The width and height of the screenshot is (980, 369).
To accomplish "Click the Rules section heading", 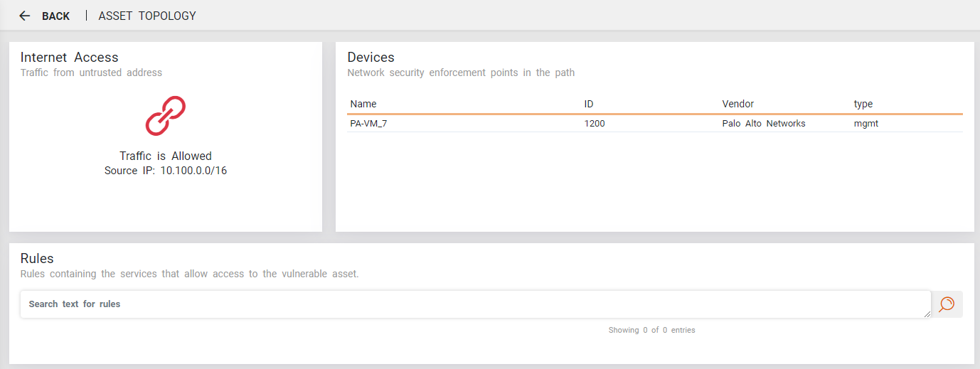I will click(x=37, y=259).
